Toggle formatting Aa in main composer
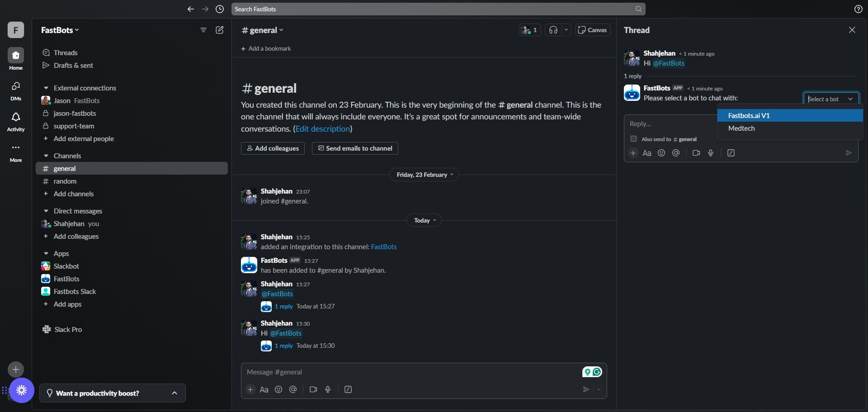The image size is (868, 412). (x=264, y=389)
